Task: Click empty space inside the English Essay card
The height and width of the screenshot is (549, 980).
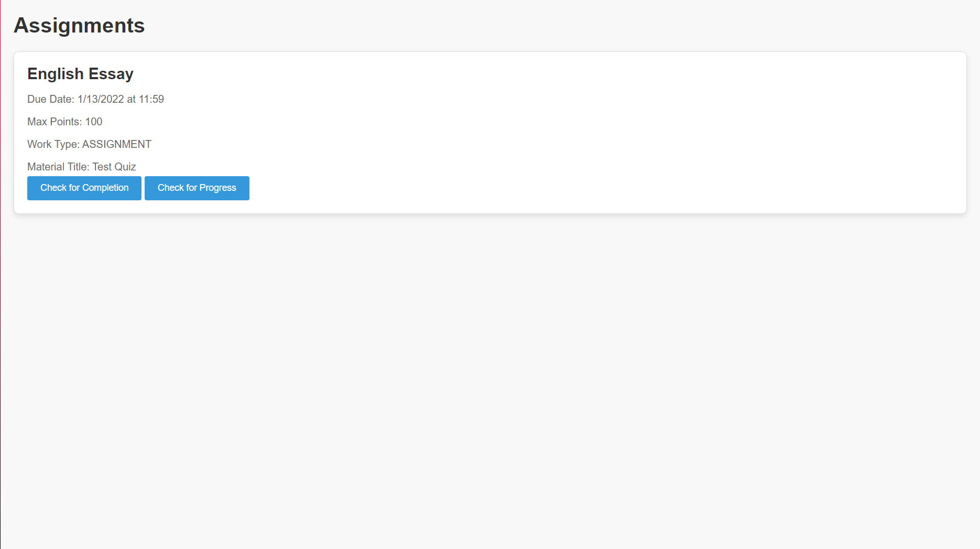Action: 576,131
